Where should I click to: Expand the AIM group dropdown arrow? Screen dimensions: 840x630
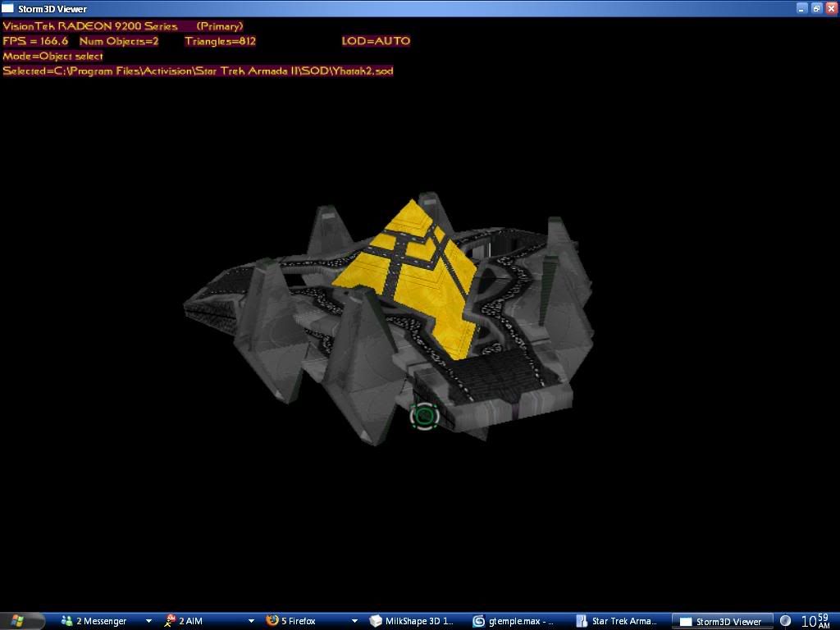(x=251, y=621)
